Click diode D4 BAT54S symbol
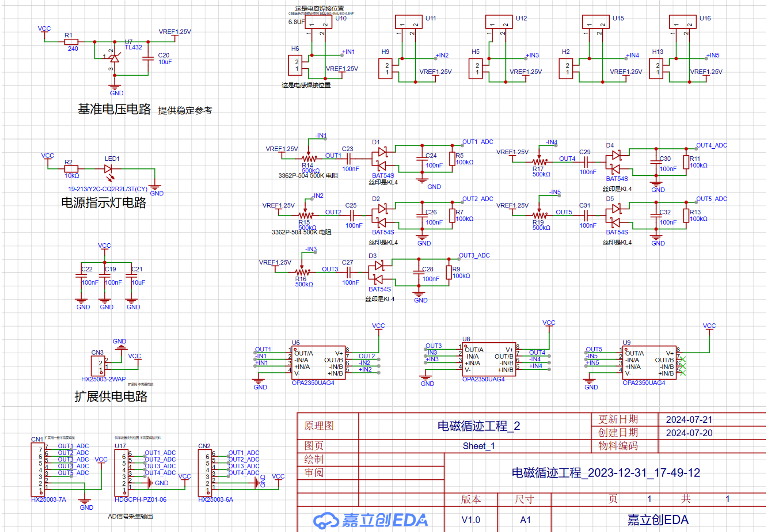Viewport: 769px width, 532px height. tap(616, 162)
